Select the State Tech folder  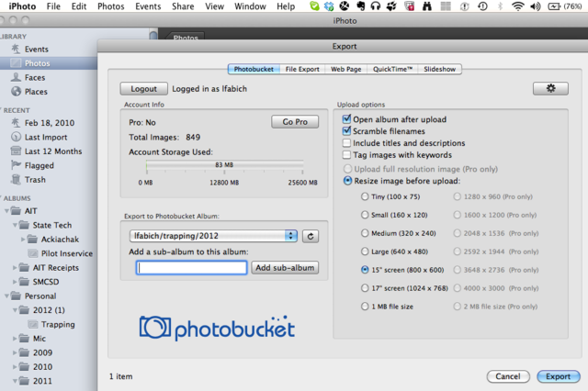pyautogui.click(x=51, y=225)
